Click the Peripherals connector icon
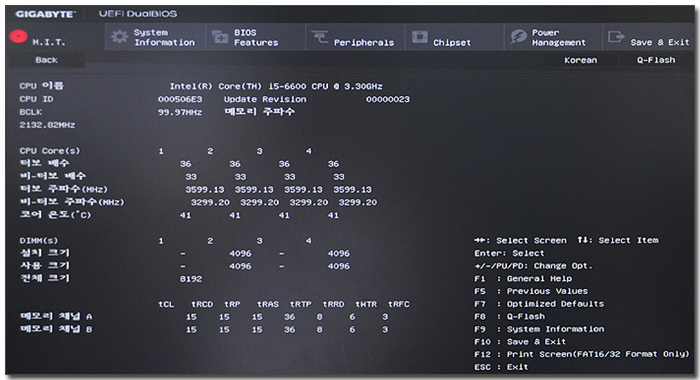 click(x=320, y=37)
